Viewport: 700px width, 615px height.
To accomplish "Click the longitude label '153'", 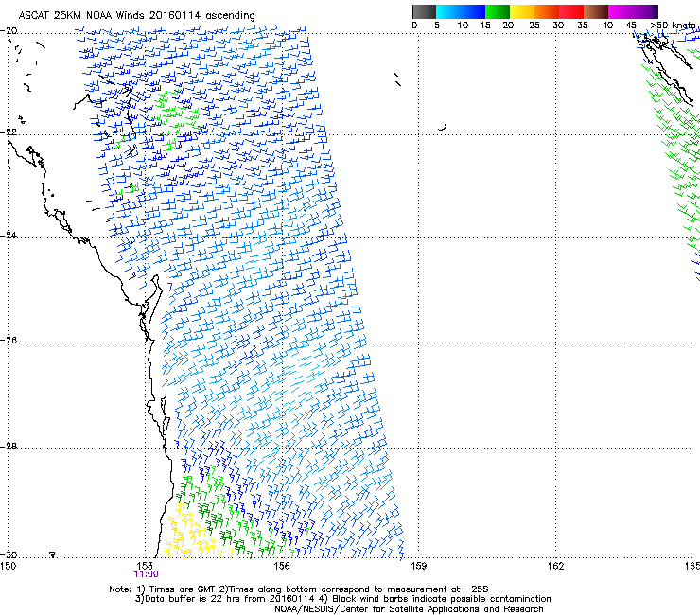I will (145, 567).
